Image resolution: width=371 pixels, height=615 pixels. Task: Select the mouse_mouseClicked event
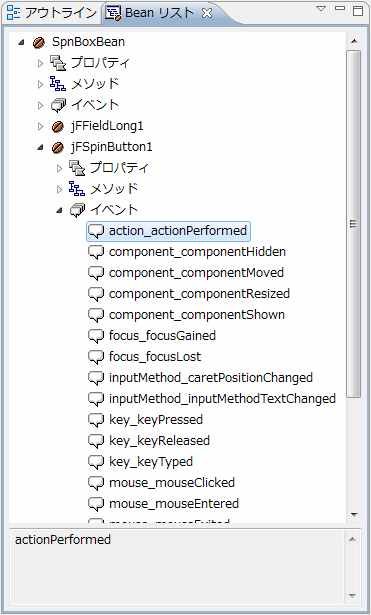(x=172, y=483)
